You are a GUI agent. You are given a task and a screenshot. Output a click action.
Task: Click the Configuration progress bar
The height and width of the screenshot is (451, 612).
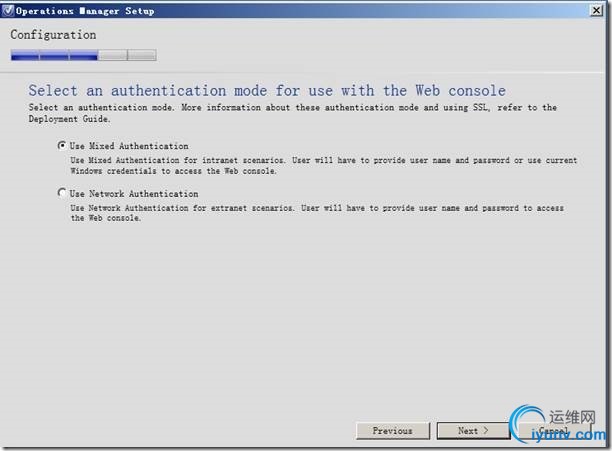click(84, 55)
